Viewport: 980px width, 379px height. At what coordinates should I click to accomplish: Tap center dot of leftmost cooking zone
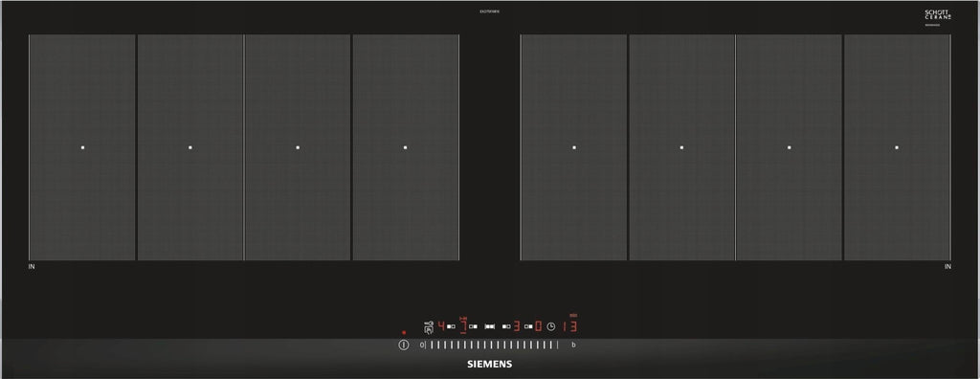[x=82, y=147]
